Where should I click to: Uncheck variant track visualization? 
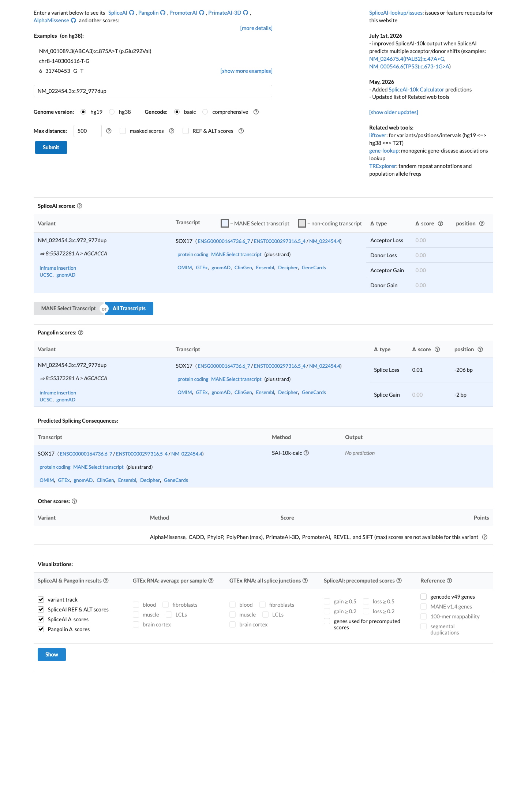41,599
